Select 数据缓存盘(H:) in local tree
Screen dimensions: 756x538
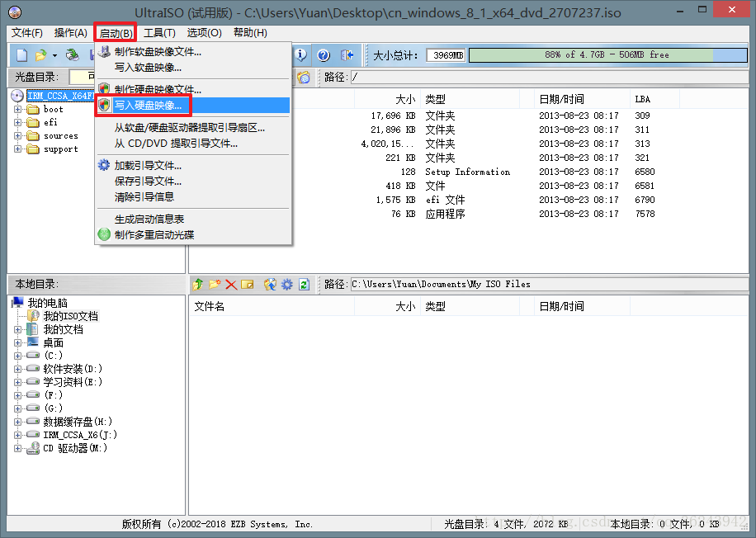click(x=78, y=422)
